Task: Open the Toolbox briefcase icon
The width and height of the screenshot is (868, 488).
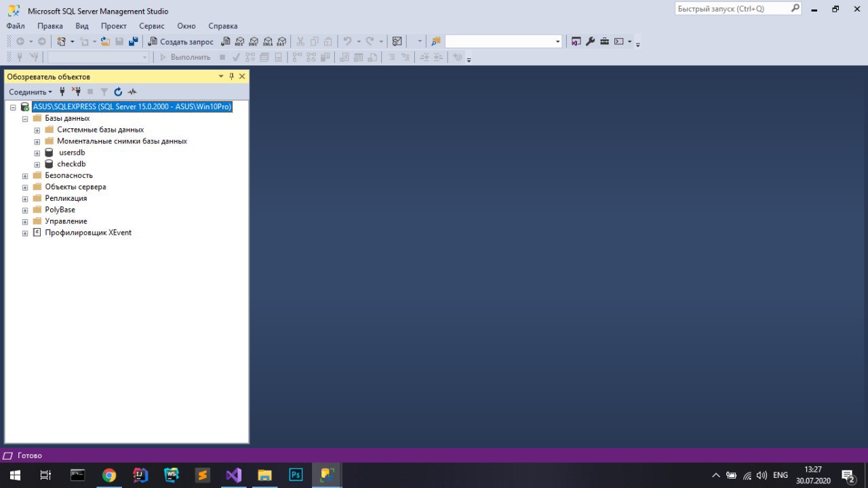Action: tap(604, 41)
